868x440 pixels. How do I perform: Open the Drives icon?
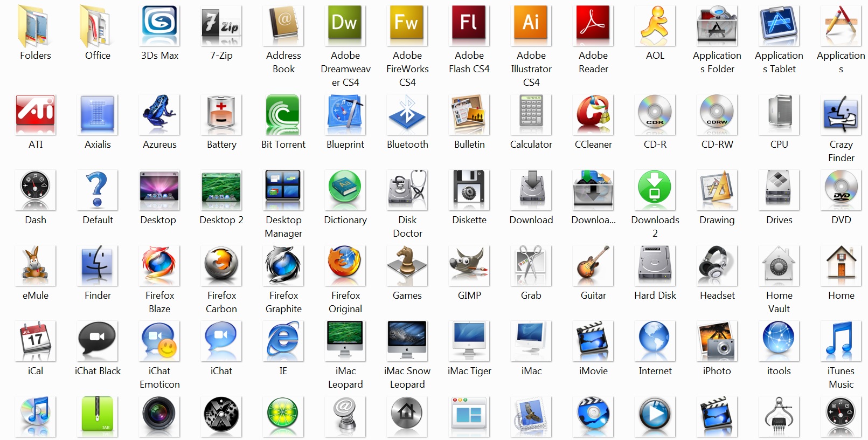(779, 190)
